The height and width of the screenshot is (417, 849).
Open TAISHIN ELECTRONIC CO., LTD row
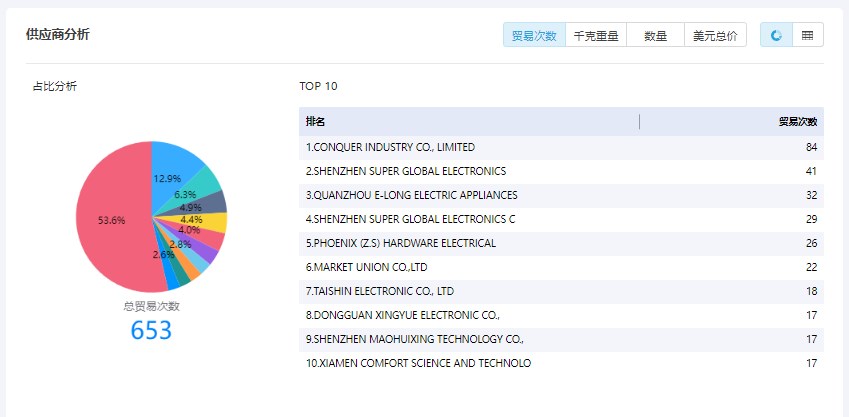(x=561, y=291)
